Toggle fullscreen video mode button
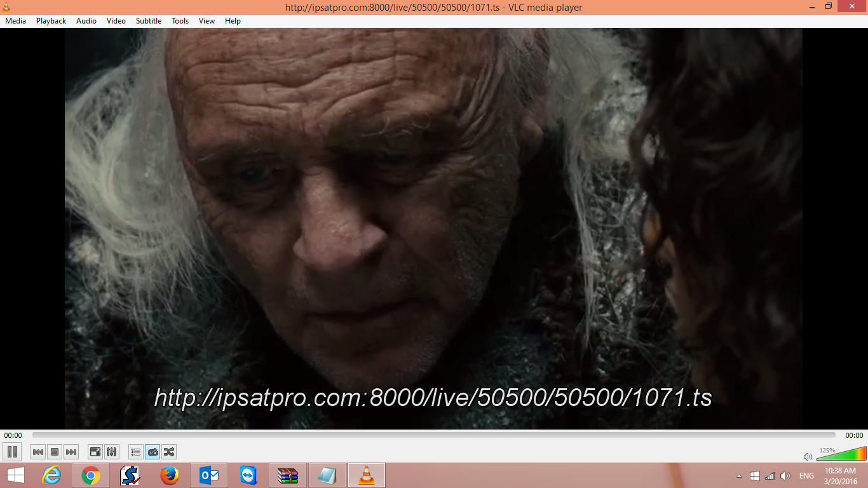868x488 pixels. [95, 452]
